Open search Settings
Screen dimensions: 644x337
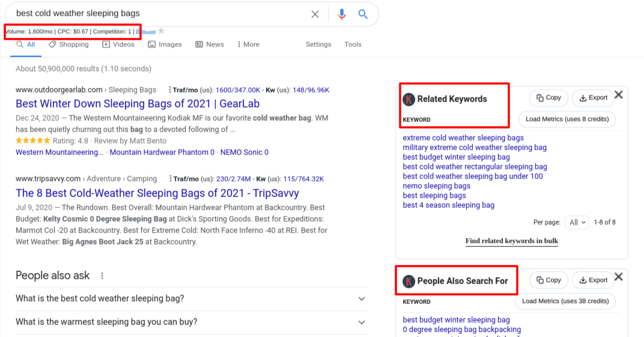[x=318, y=44]
